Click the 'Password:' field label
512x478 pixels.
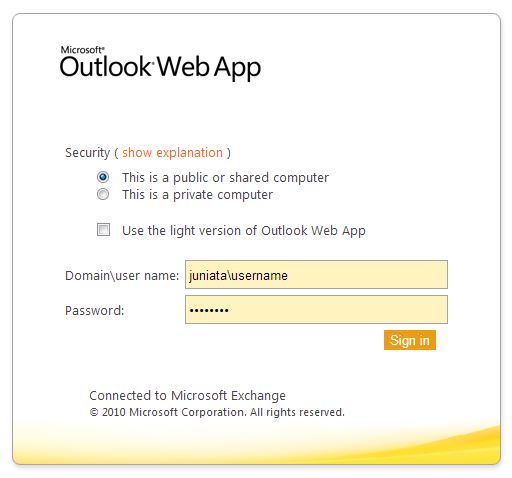pyautogui.click(x=95, y=311)
